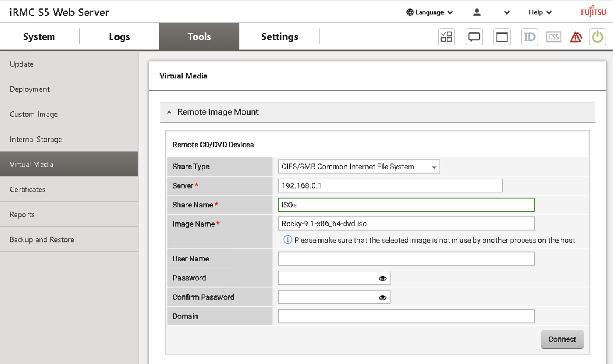This screenshot has width=613, height=364.
Task: Switch to the System tab
Action: point(39,37)
